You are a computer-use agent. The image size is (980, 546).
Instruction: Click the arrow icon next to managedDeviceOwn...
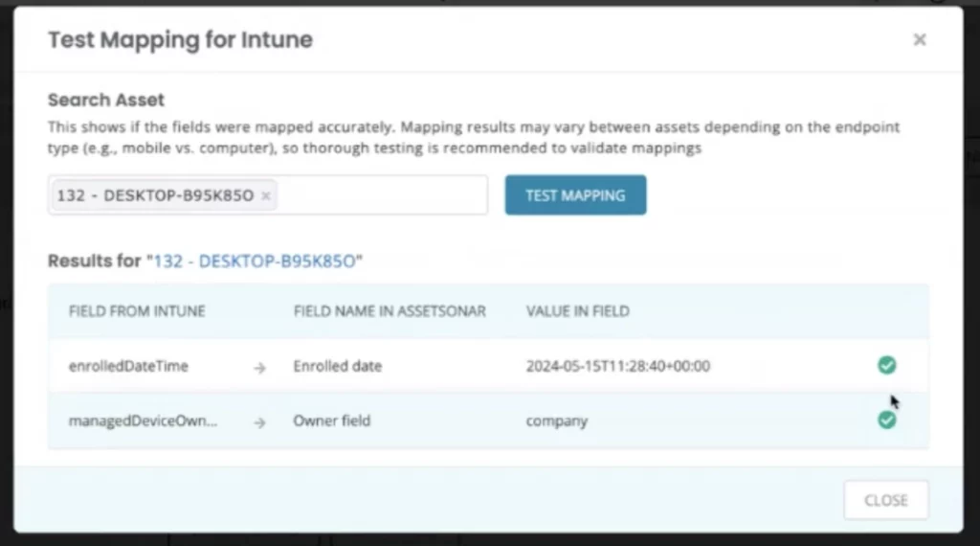(x=259, y=421)
